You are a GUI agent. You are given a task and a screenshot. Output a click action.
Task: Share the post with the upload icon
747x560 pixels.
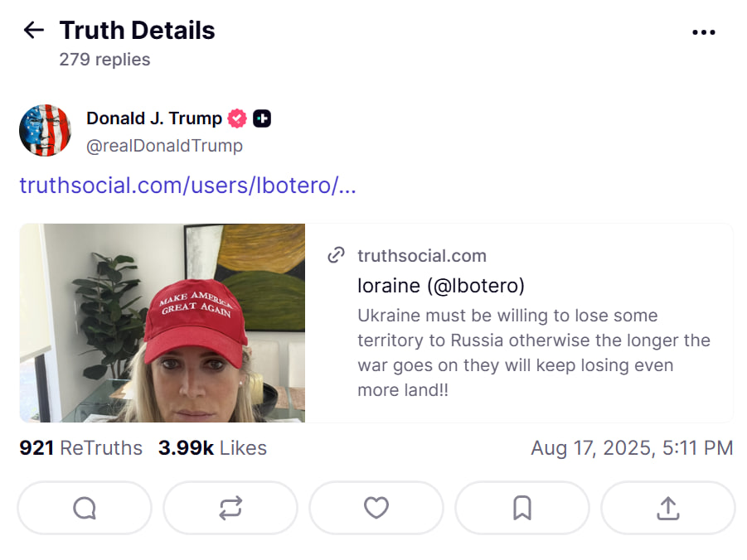[667, 508]
